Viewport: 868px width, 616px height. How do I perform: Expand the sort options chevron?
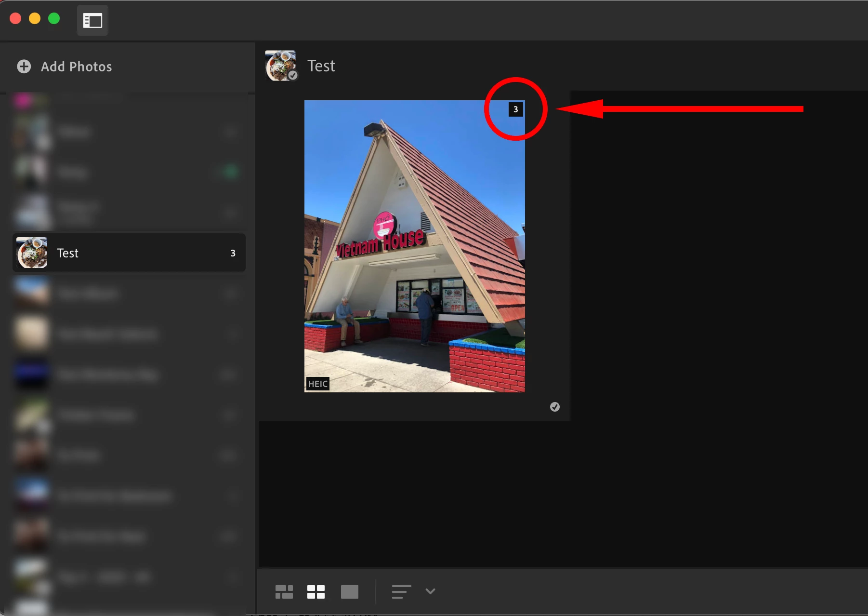[x=431, y=591]
